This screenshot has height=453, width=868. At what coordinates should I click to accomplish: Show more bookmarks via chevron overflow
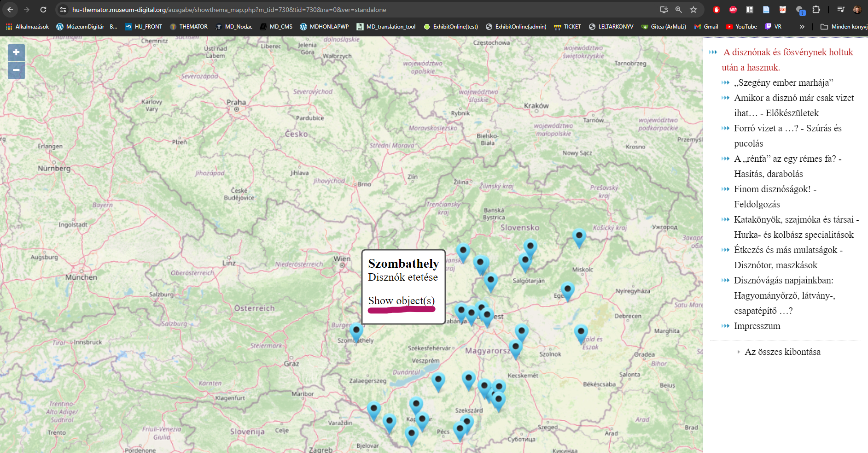pyautogui.click(x=802, y=27)
